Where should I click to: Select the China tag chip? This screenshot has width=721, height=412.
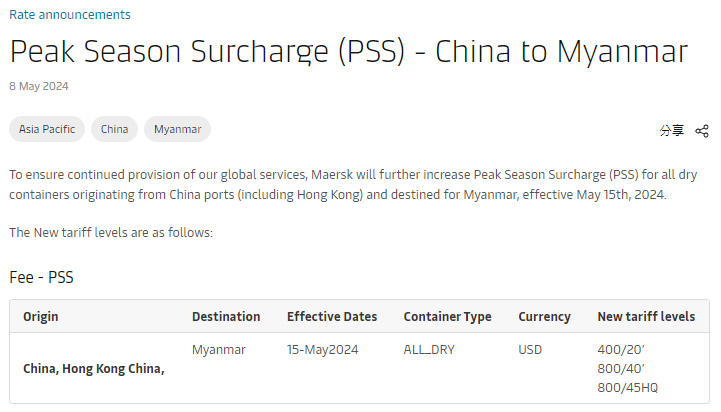tap(114, 129)
